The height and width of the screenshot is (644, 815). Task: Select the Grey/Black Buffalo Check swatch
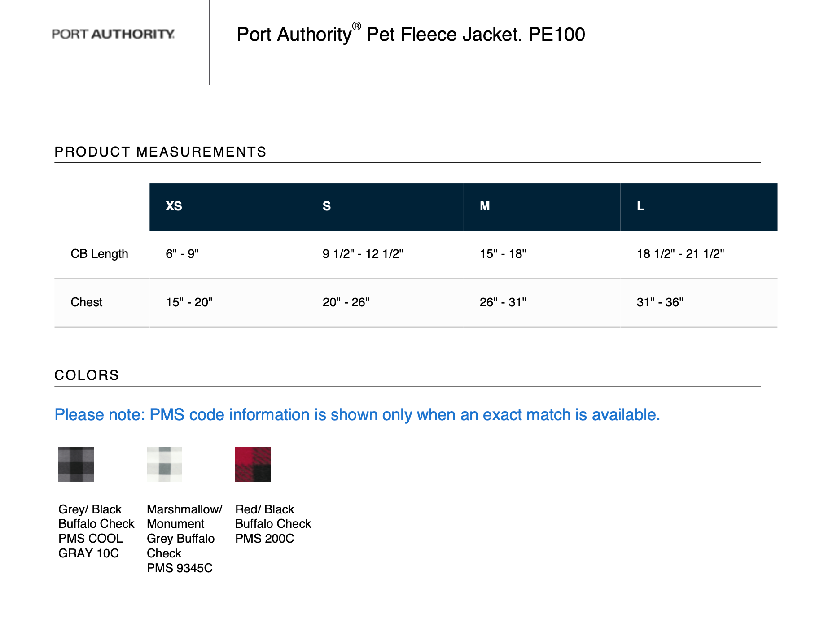(76, 464)
